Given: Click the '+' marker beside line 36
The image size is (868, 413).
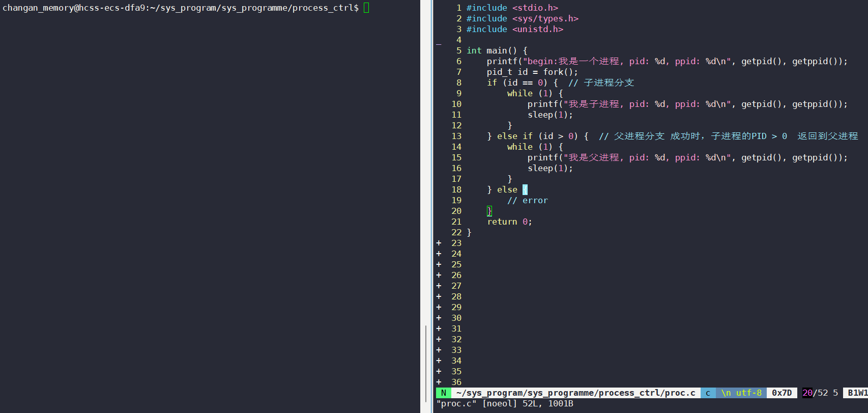Looking at the screenshot, I should click(439, 382).
